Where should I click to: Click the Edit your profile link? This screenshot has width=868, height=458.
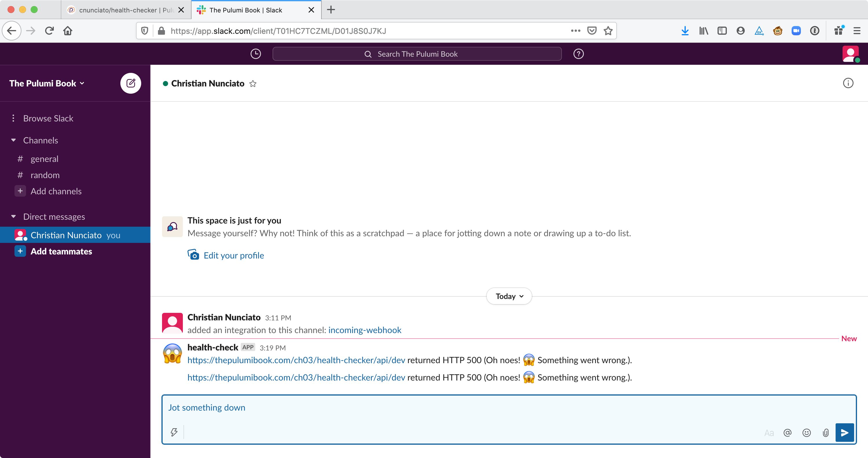(x=234, y=255)
